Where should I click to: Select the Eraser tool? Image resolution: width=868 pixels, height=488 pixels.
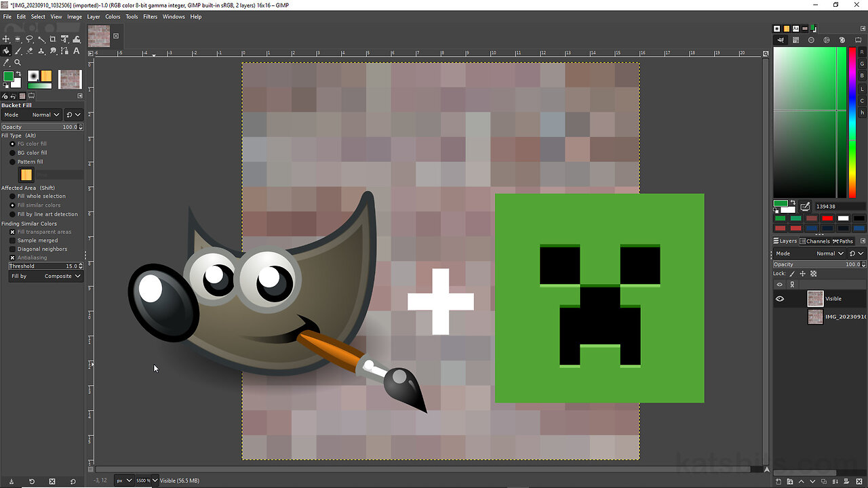(29, 51)
